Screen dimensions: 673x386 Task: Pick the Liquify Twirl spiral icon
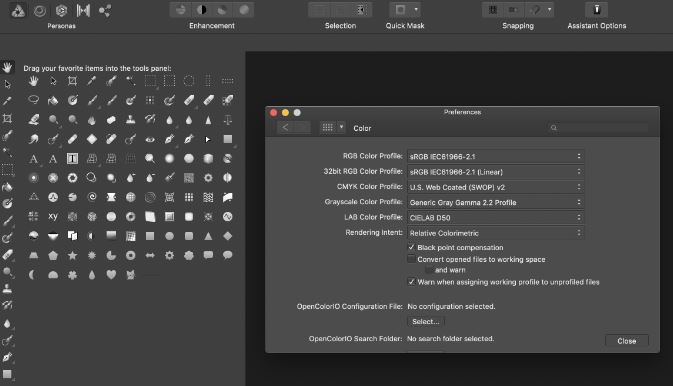coord(91,197)
